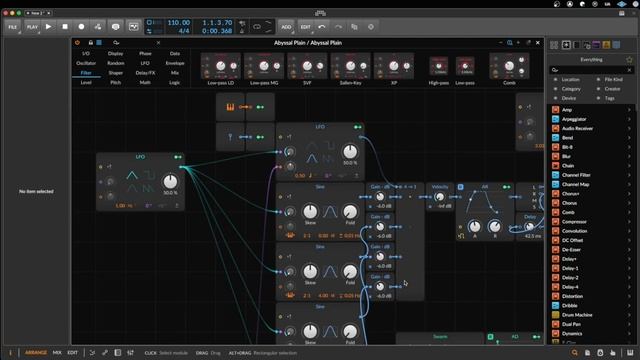Click the clip launcher automation icon in toolbar
Screen dimensions: 640x360
[x=133, y=27]
